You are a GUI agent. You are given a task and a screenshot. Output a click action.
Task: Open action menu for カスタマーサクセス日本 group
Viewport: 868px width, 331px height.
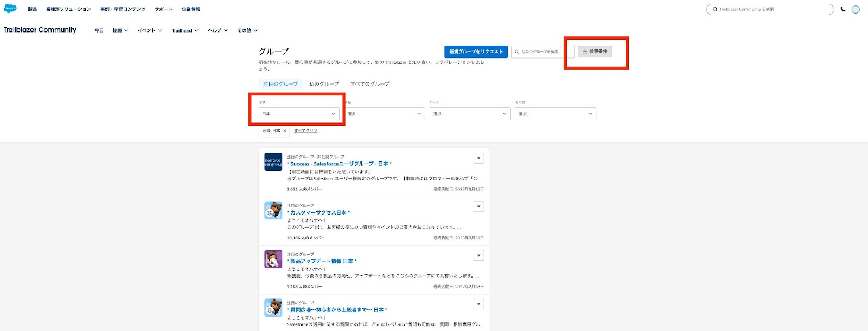(x=478, y=206)
